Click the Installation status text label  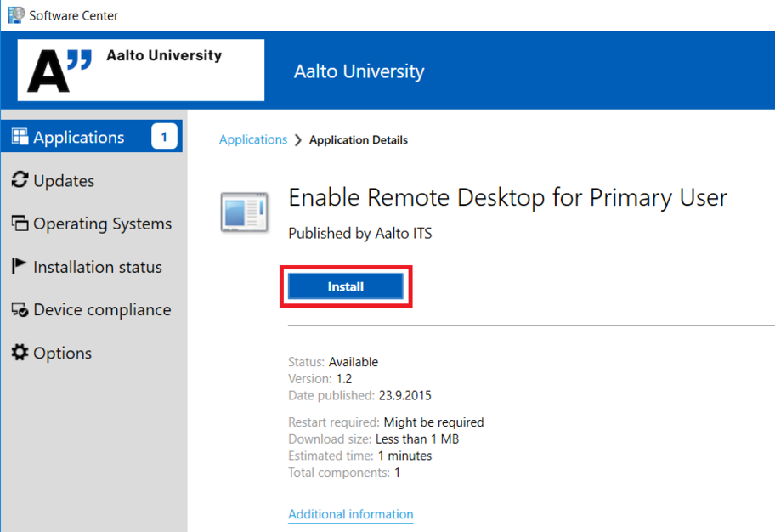pos(98,267)
